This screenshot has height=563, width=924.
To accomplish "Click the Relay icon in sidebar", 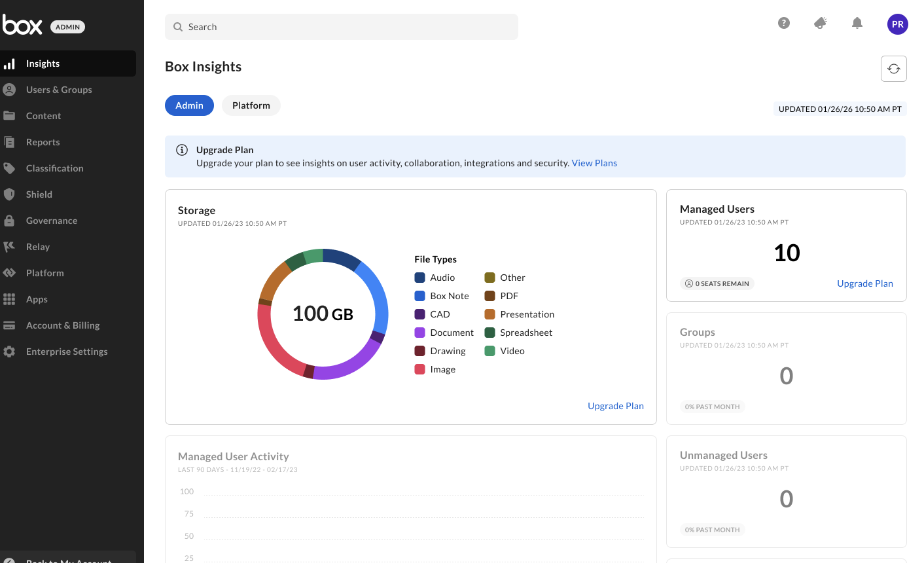I will [9, 247].
